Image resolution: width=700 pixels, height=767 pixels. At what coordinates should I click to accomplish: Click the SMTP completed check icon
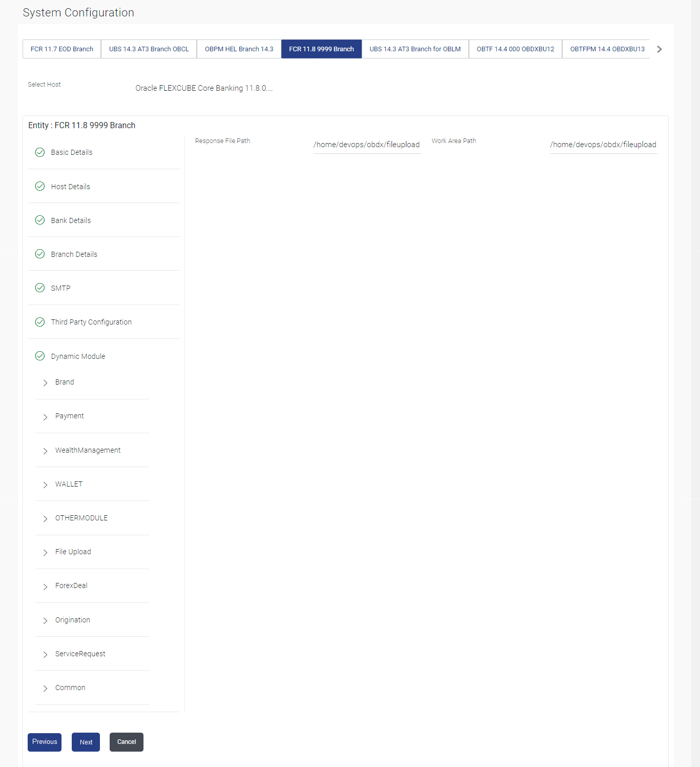[x=40, y=288]
